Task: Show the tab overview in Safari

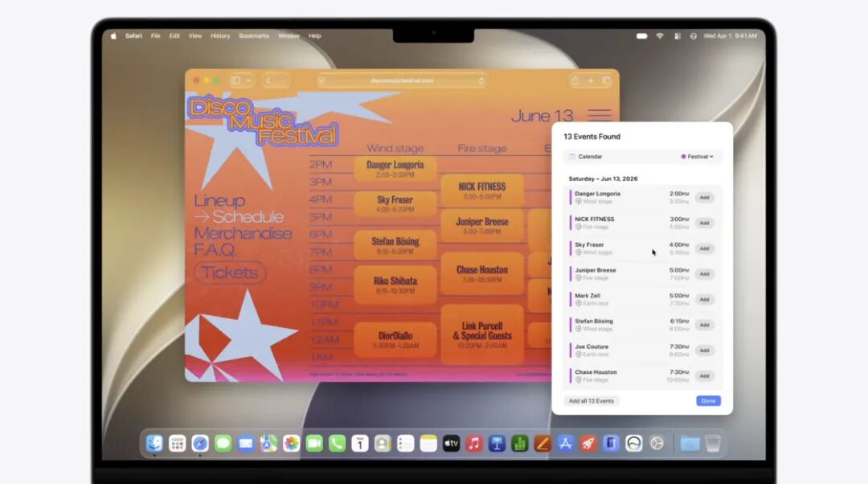Action: 607,81
